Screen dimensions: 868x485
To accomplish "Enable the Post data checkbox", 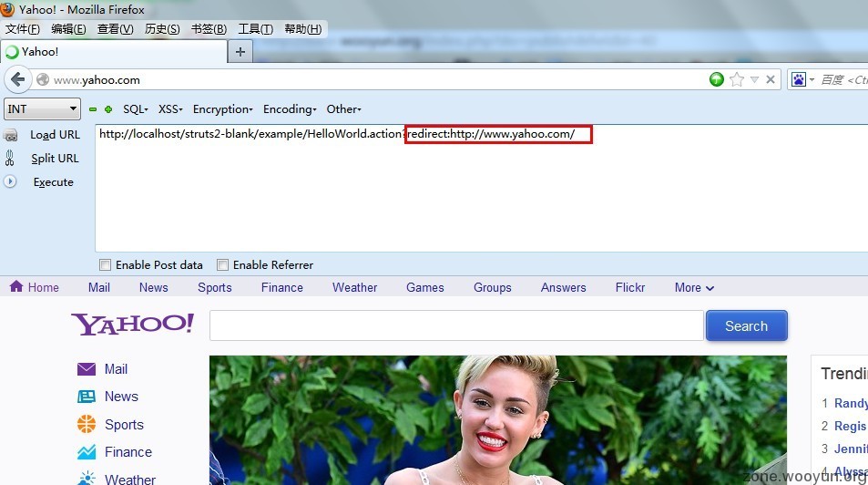I will coord(106,265).
